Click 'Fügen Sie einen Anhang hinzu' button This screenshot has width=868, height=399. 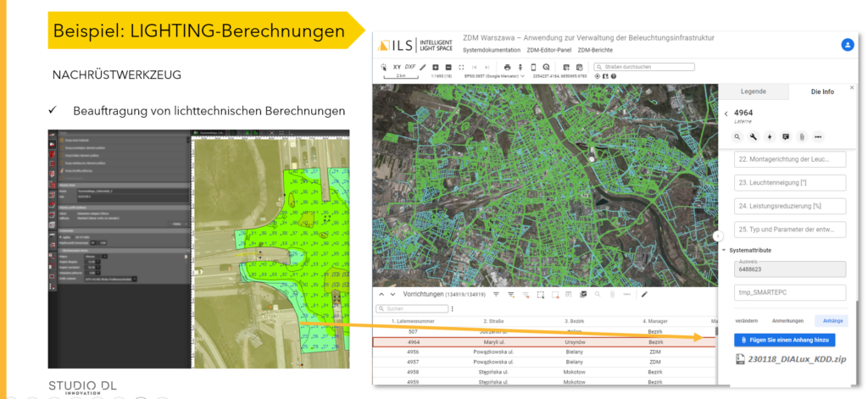[785, 340]
